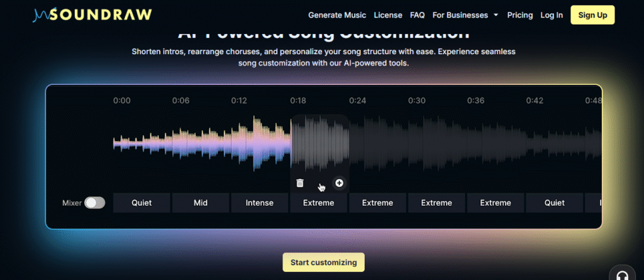Click Log In
The image size is (644, 280).
click(x=552, y=15)
